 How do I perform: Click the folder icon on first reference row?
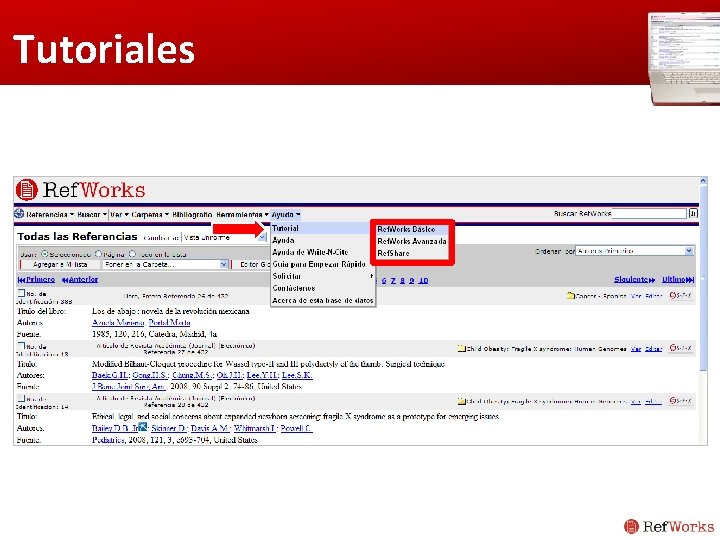tap(571, 296)
